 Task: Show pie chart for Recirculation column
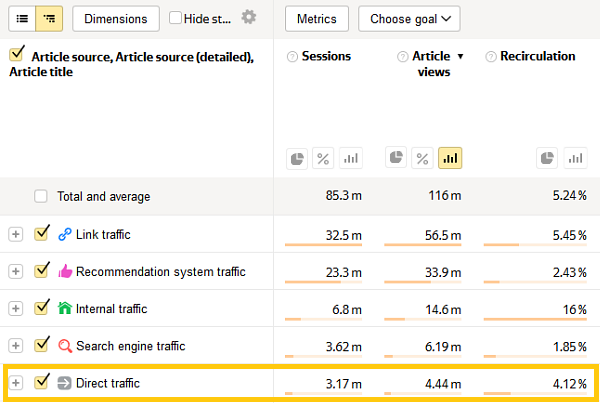547,158
